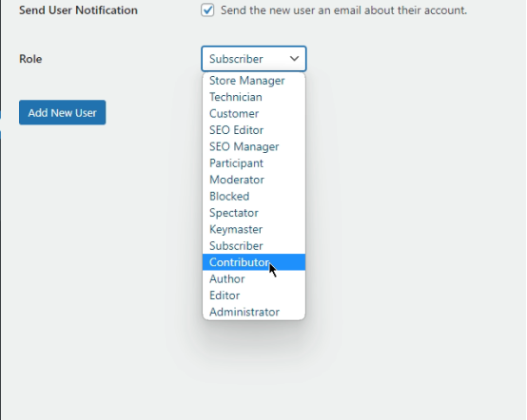Click the notification email description label
Viewport: 527px width, 420px height.
(343, 10)
